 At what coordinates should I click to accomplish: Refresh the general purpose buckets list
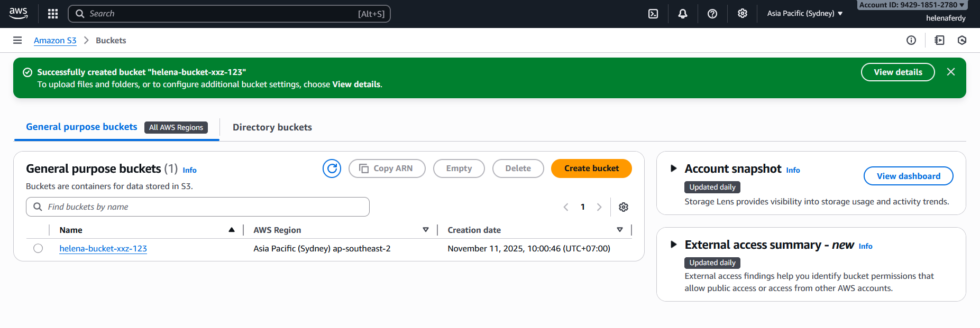(x=332, y=168)
